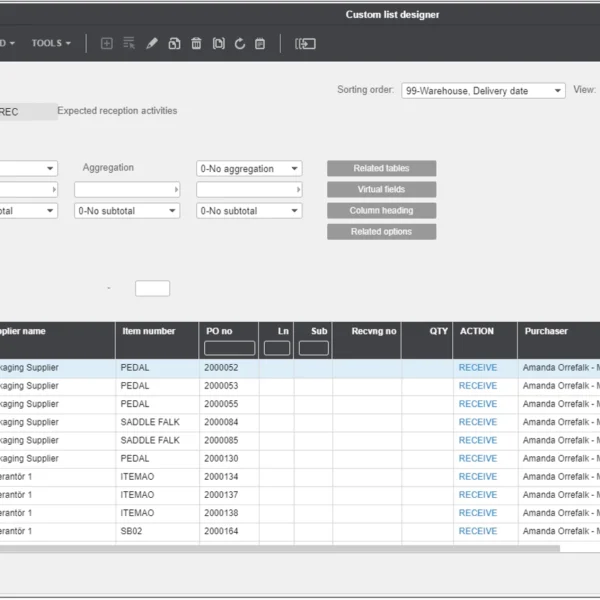Click the clipboard icon in toolbar
600x600 pixels.
pos(260,44)
